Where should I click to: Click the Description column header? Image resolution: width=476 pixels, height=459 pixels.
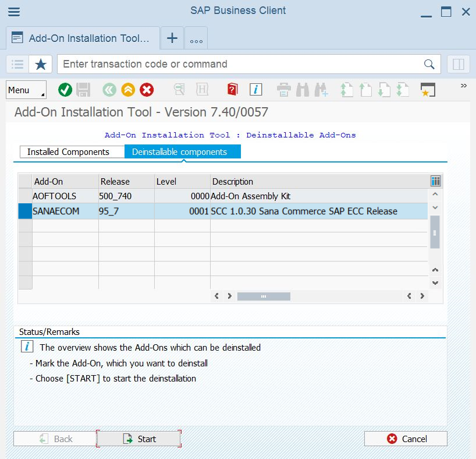pyautogui.click(x=319, y=181)
